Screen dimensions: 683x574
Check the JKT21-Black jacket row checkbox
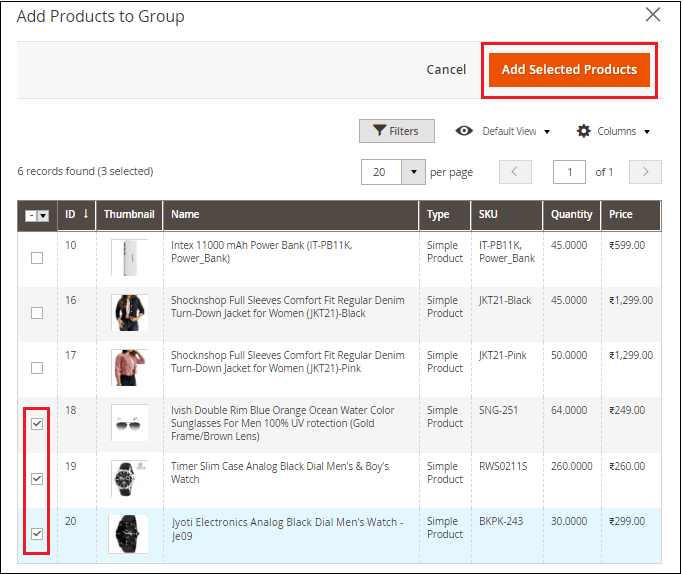coord(37,313)
